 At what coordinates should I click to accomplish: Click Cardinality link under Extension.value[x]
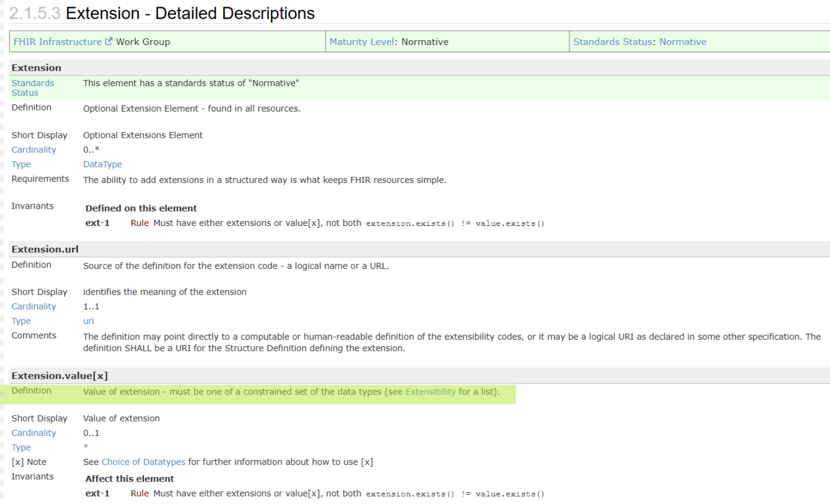(x=34, y=433)
